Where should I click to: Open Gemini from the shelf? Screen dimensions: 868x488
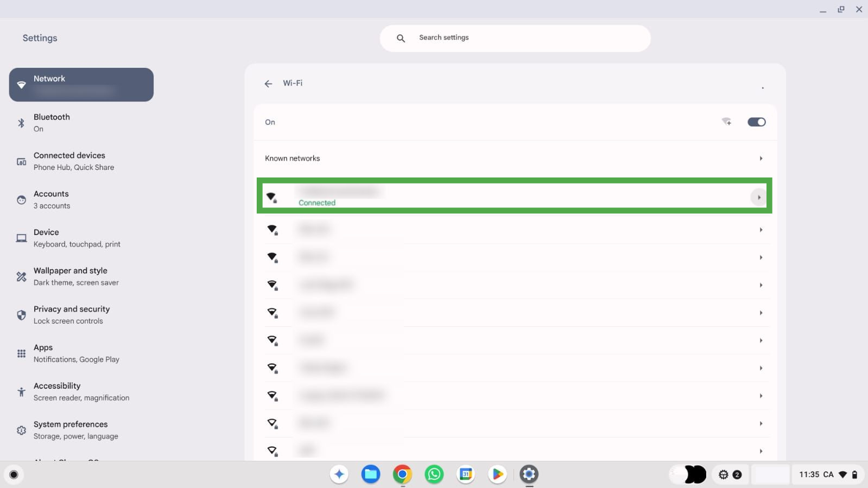[x=339, y=474]
